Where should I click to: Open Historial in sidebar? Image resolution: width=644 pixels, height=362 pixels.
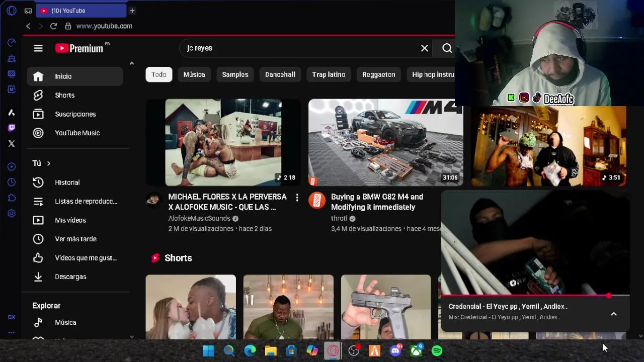click(75, 183)
